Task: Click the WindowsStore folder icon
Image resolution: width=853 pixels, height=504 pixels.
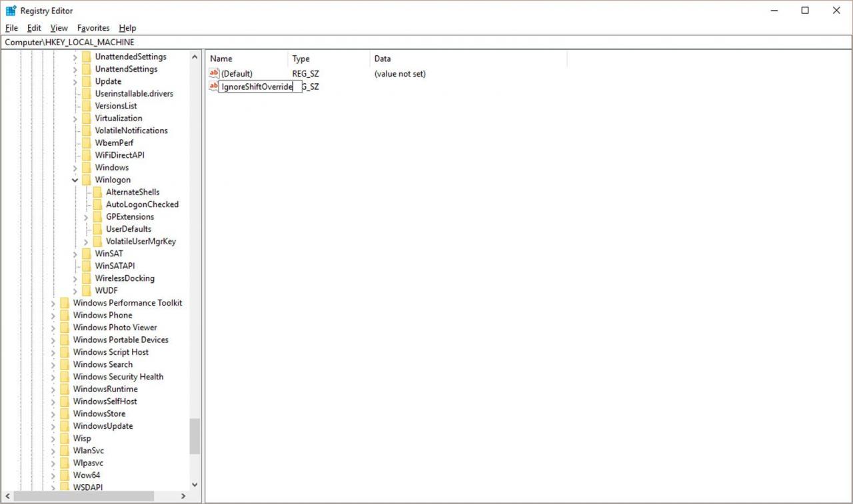Action: 65,413
